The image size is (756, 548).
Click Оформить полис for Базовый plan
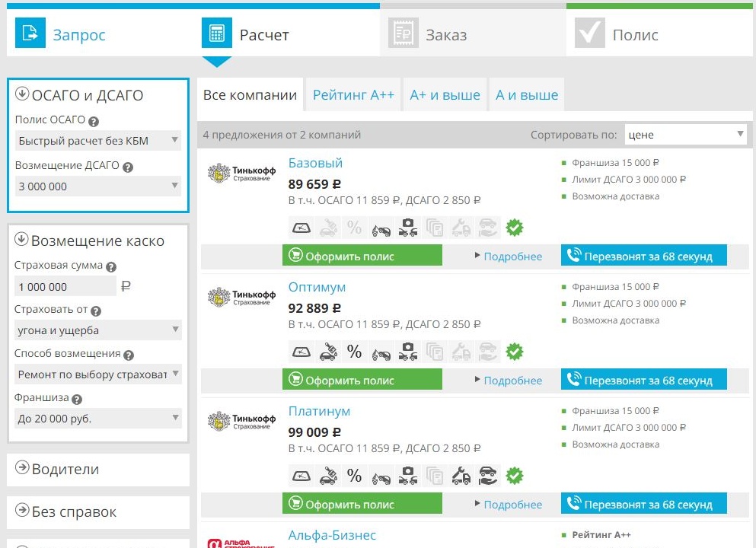click(x=362, y=256)
